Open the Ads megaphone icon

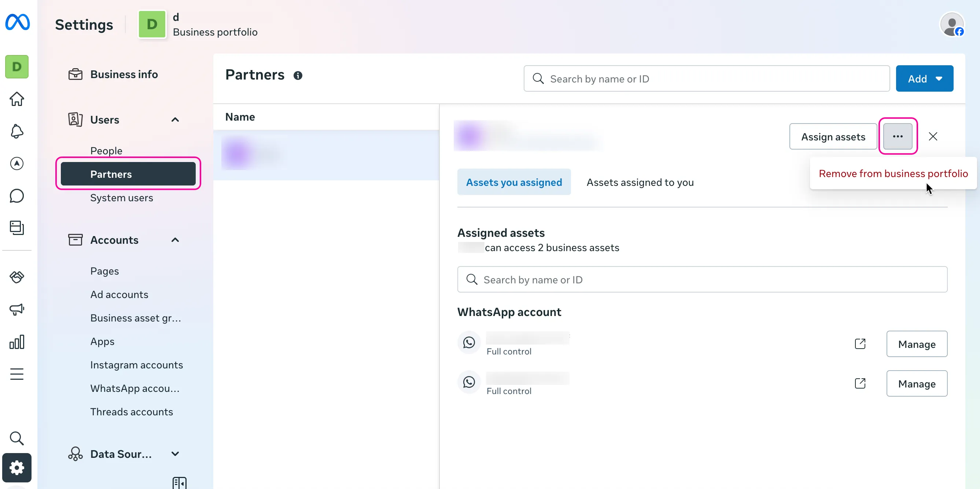(17, 309)
